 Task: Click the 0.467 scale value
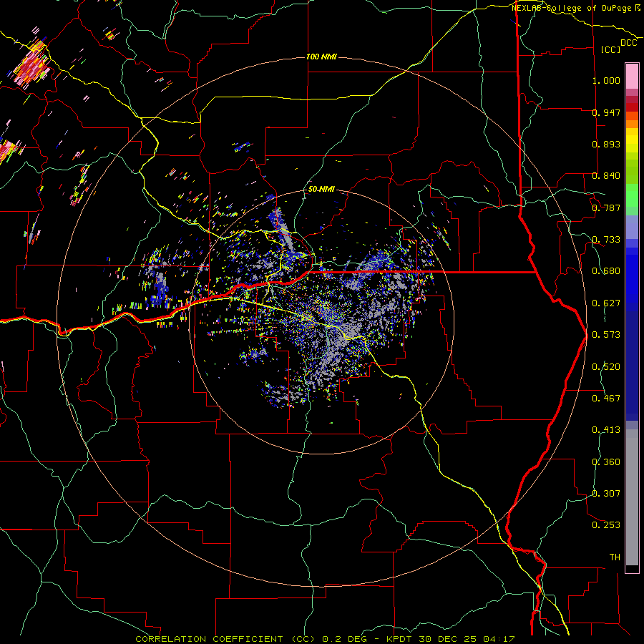coord(606,399)
